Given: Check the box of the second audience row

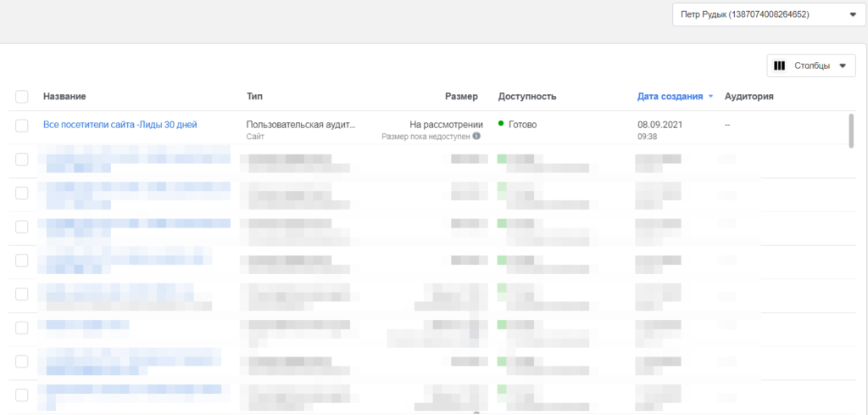Looking at the screenshot, I should pyautogui.click(x=22, y=160).
